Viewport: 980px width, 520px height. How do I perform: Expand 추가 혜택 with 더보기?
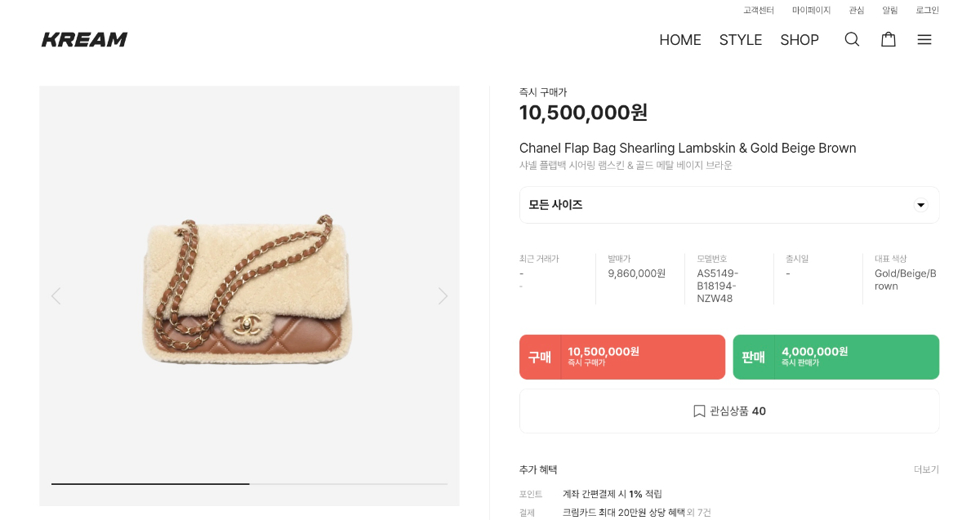[926, 469]
